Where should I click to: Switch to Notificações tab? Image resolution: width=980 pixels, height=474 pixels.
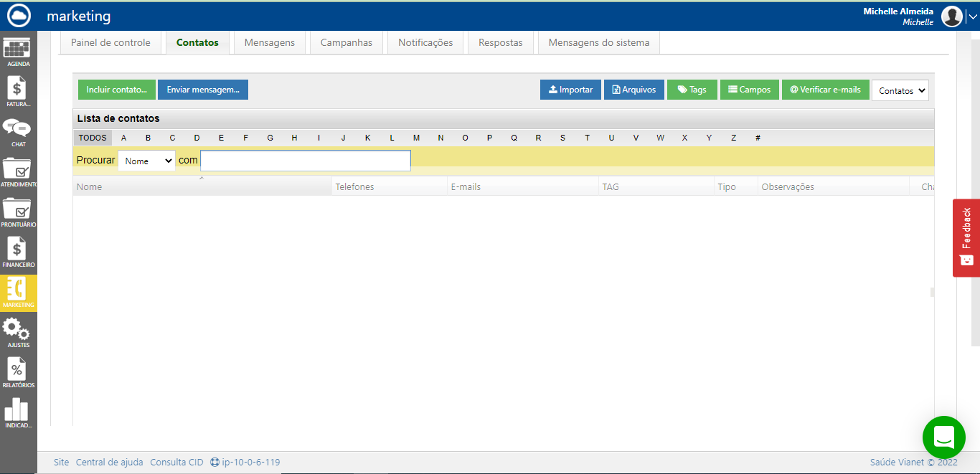coord(425,42)
